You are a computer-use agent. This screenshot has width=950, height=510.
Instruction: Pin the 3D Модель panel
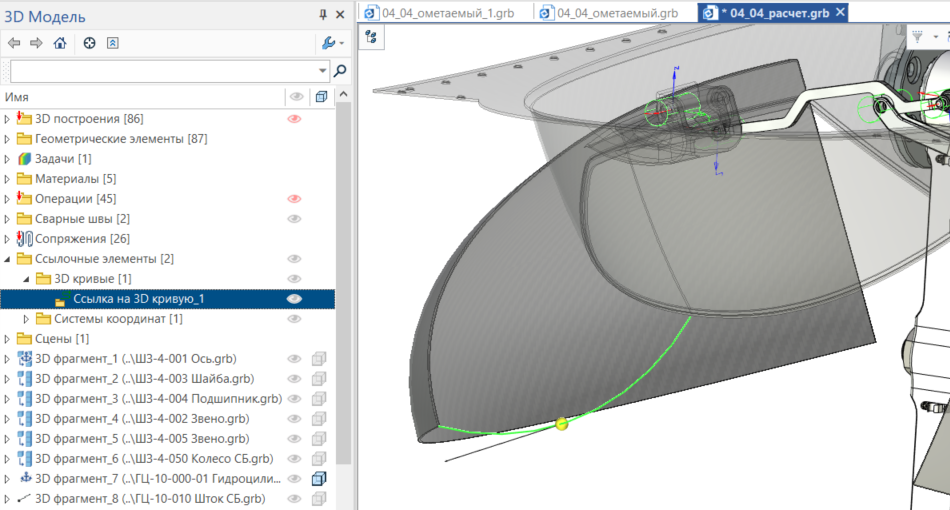323,15
